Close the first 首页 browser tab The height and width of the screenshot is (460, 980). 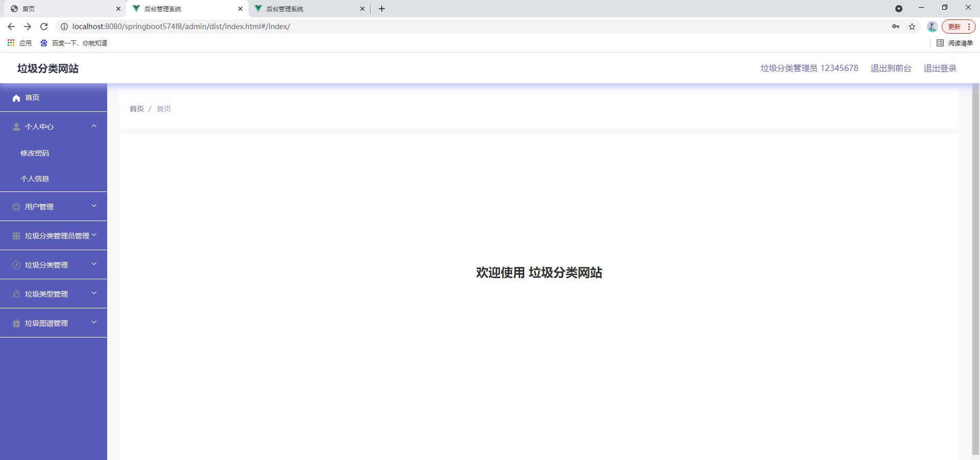click(118, 9)
